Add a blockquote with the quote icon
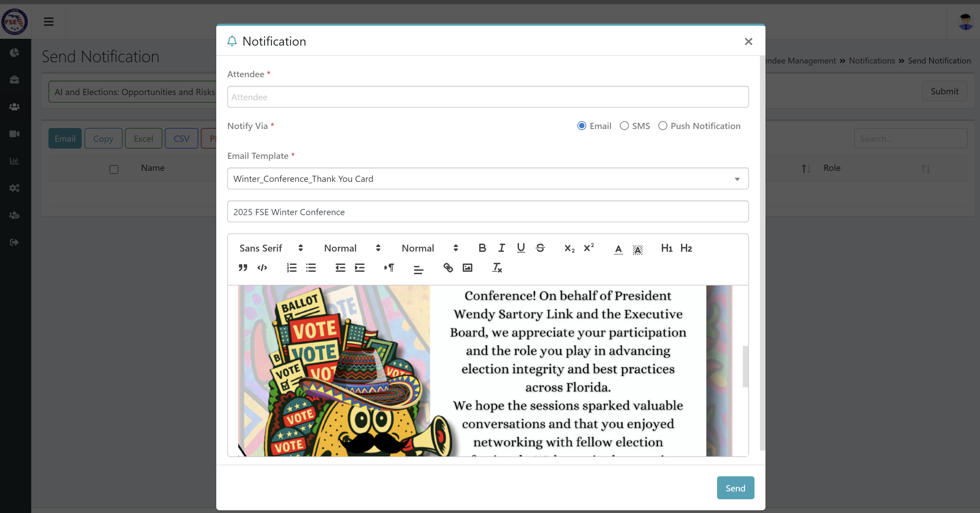Viewport: 980px width, 513px height. click(243, 268)
